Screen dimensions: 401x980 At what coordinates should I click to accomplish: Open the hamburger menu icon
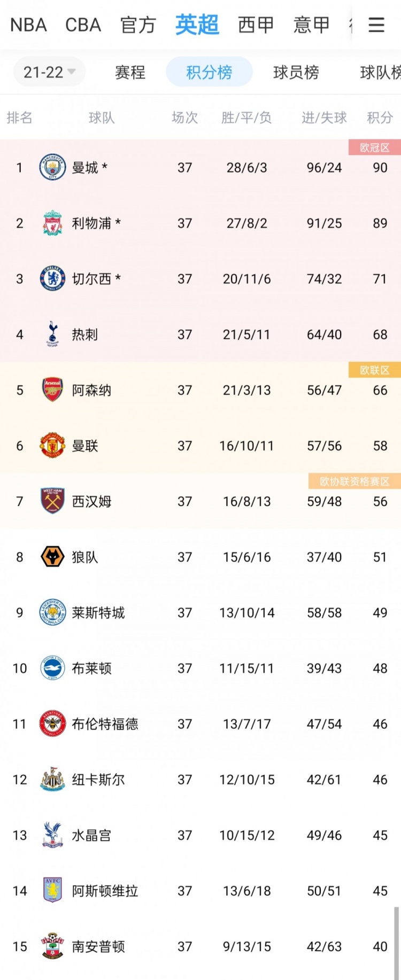(x=376, y=25)
